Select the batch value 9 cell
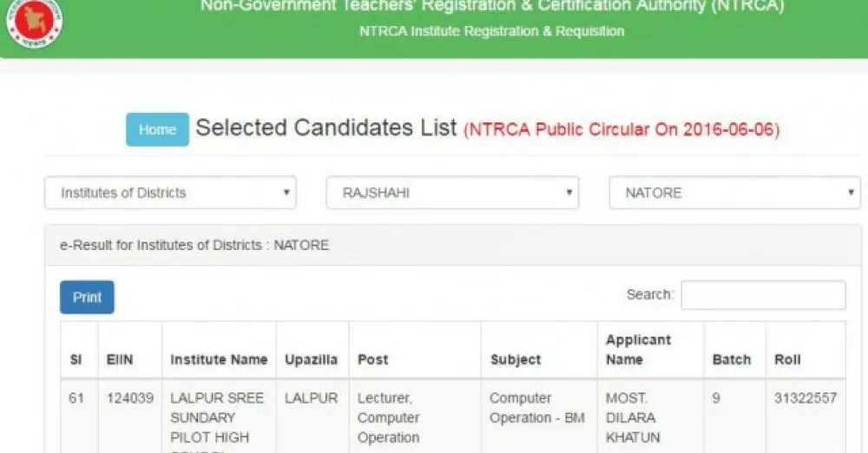Image resolution: width=868 pixels, height=453 pixels. [716, 398]
